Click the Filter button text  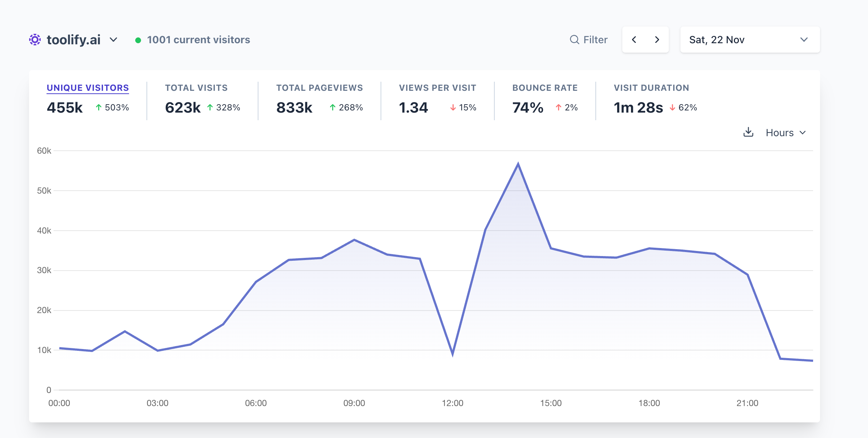click(595, 40)
